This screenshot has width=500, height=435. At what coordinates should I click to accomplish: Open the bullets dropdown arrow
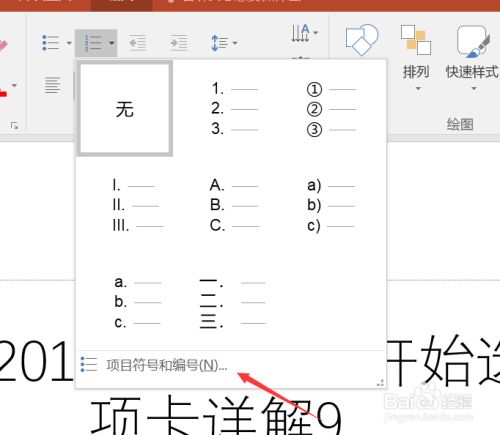point(69,43)
